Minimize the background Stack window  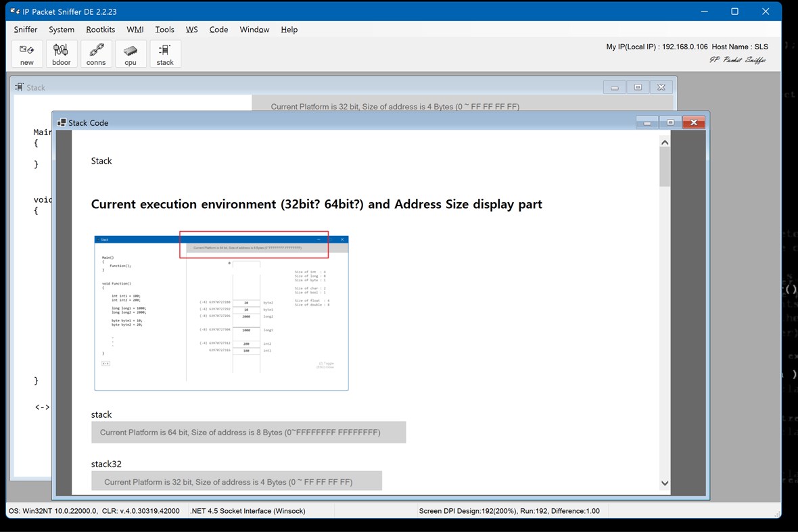[x=615, y=87]
